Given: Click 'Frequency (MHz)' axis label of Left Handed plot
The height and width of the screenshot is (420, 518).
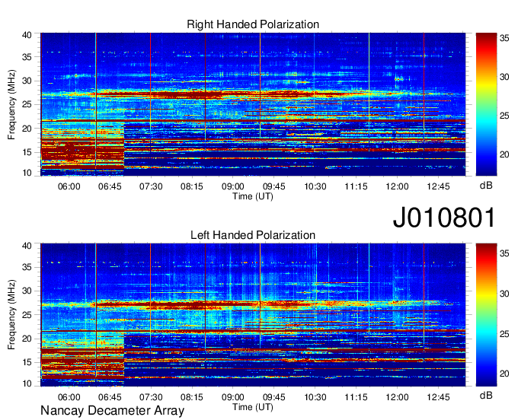Looking at the screenshot, I should [11, 315].
